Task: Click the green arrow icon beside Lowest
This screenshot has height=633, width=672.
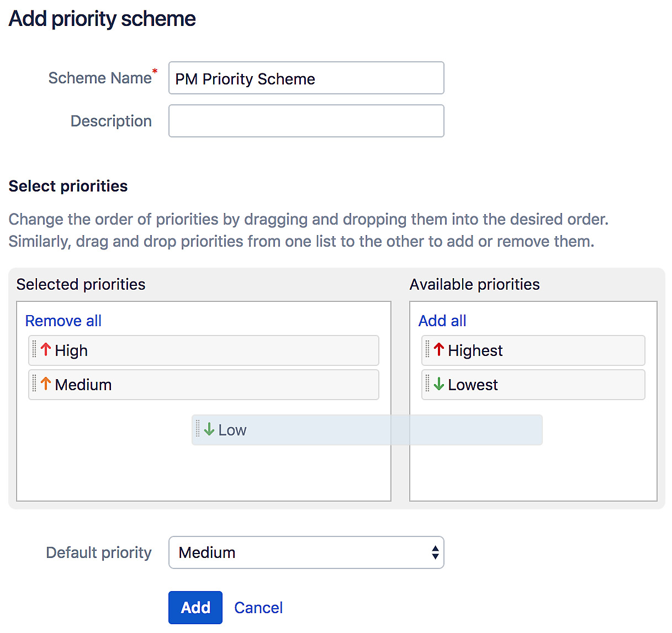Action: [438, 385]
